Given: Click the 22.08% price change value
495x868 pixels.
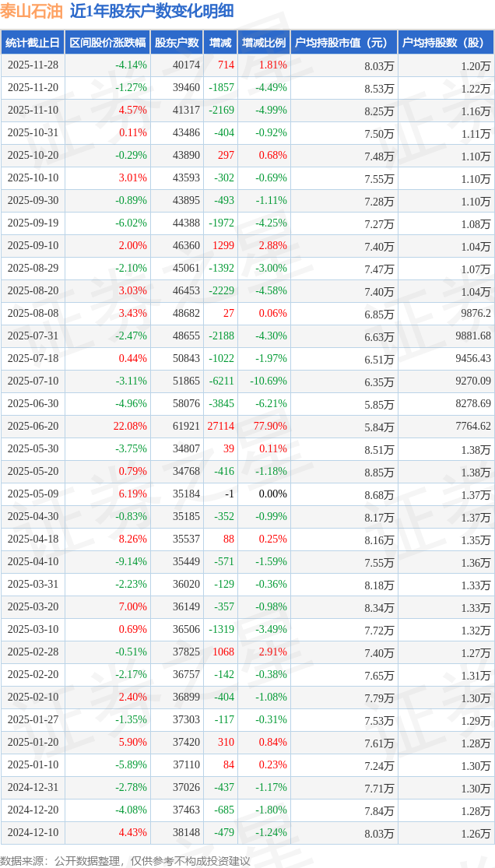Looking at the screenshot, I should [130, 427].
